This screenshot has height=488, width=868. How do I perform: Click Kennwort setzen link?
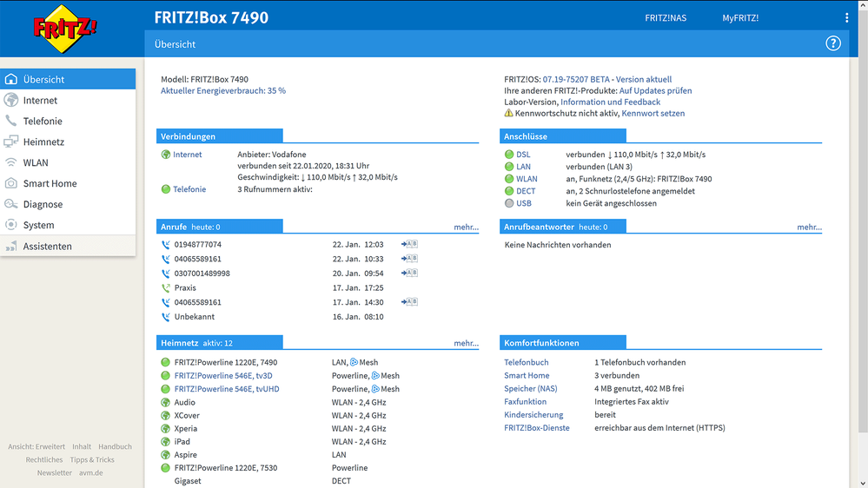click(653, 113)
